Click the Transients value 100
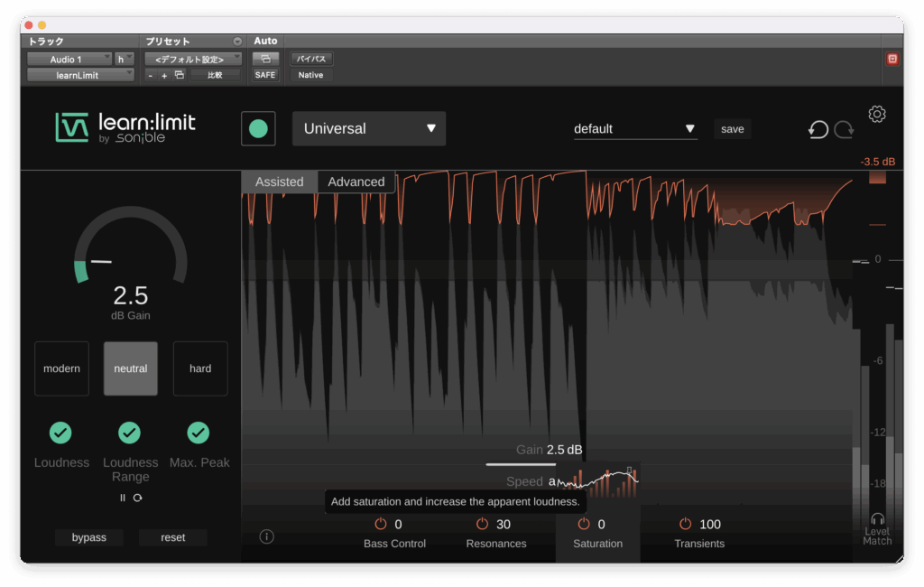The width and height of the screenshot is (924, 587). coord(710,525)
